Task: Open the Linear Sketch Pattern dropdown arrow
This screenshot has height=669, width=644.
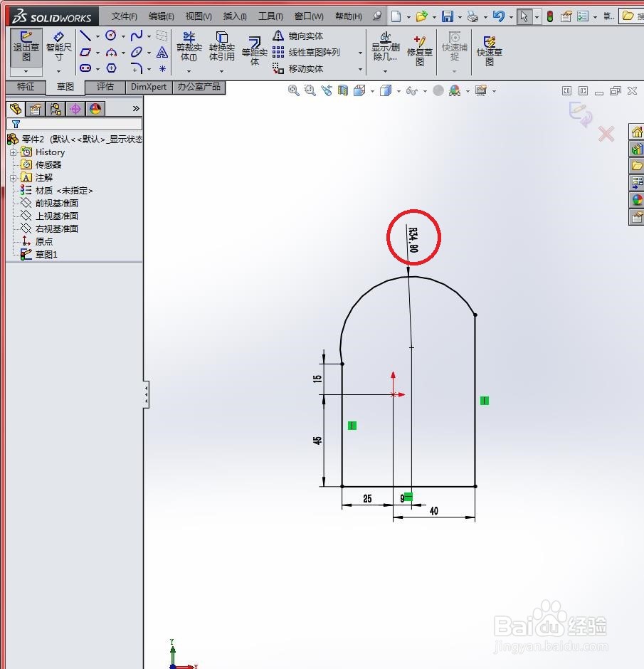Action: click(x=360, y=53)
